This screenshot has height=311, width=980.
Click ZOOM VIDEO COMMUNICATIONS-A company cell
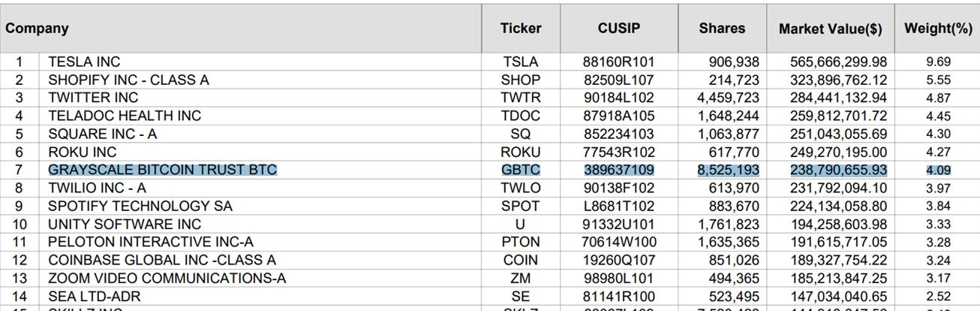pyautogui.click(x=167, y=279)
